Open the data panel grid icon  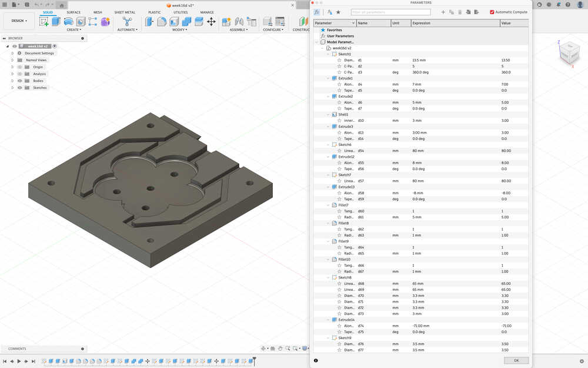click(x=5, y=5)
